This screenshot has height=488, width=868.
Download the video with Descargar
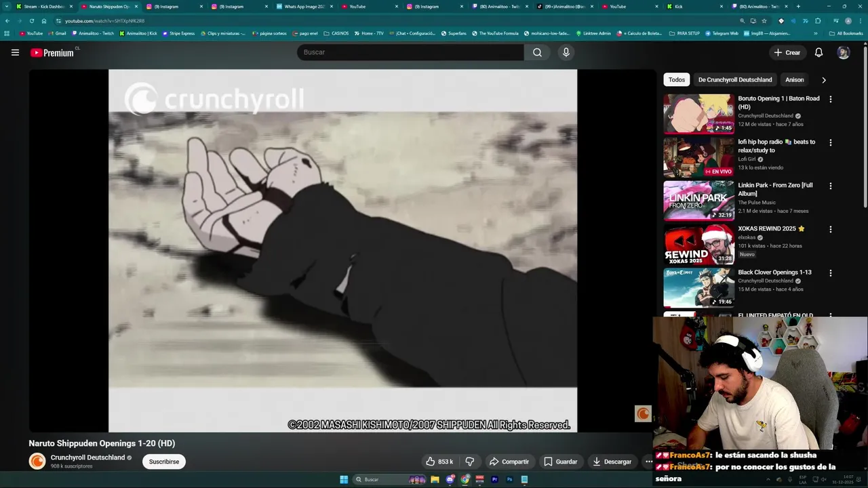[612, 462]
